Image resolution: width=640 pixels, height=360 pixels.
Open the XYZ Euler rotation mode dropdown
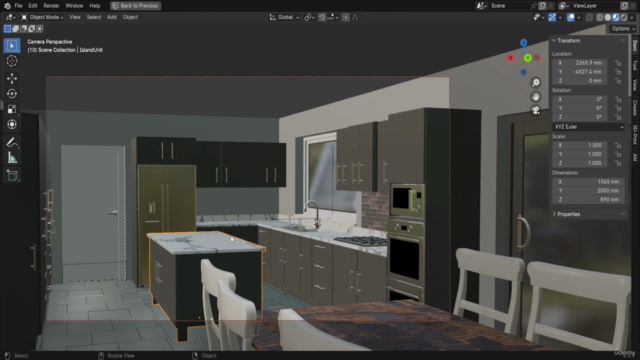588,127
